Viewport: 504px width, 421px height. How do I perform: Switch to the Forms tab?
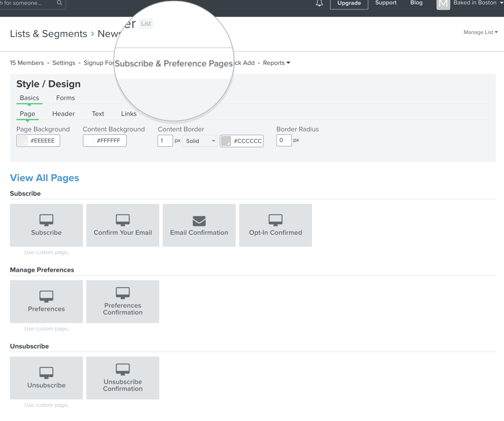tap(66, 98)
